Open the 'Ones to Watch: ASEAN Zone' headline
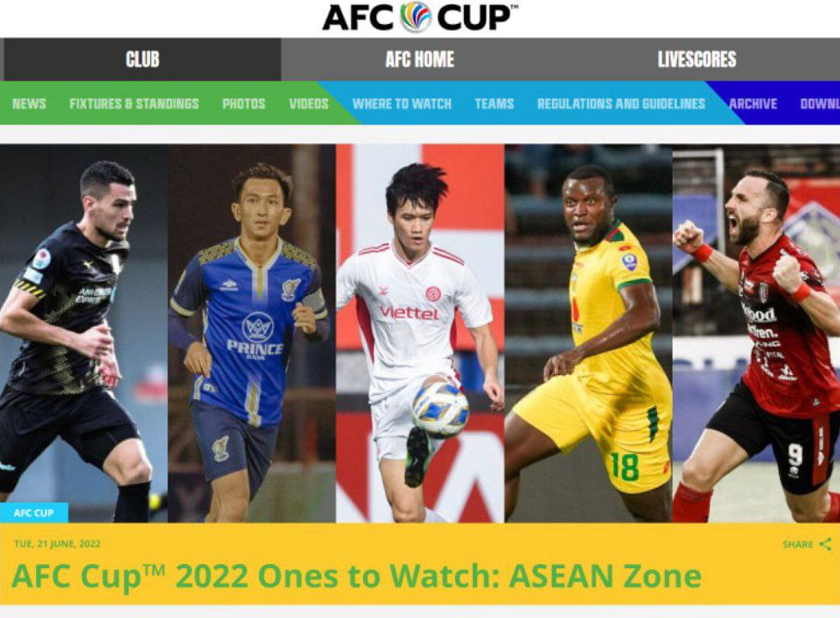 (x=356, y=576)
